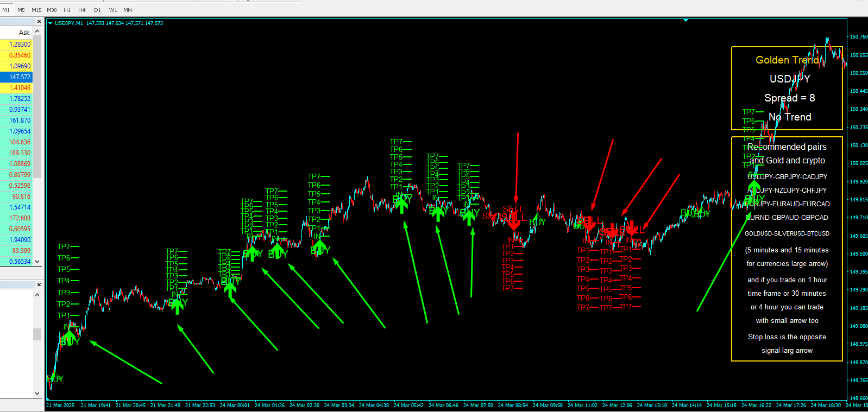
Task: Click the 24 Mar 00:01 time label
Action: [x=235, y=405]
